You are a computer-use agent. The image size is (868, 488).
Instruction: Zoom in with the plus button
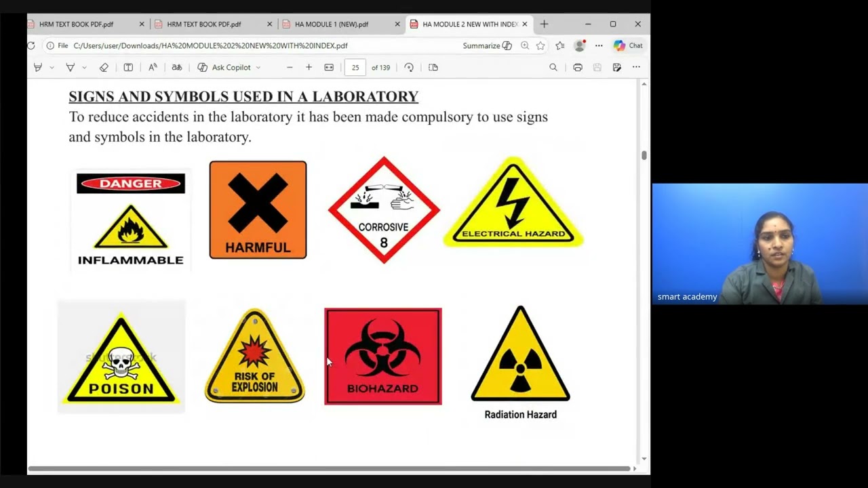coord(309,67)
